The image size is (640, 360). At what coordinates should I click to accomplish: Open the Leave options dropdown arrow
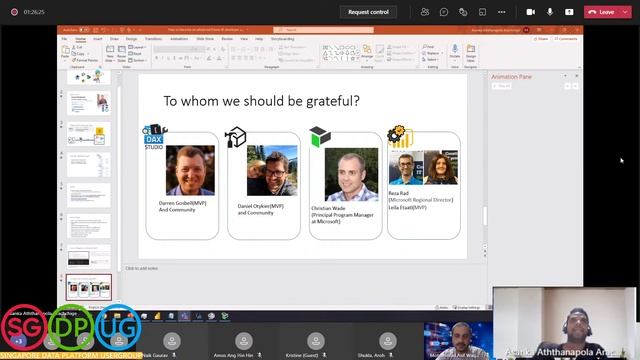click(x=625, y=12)
